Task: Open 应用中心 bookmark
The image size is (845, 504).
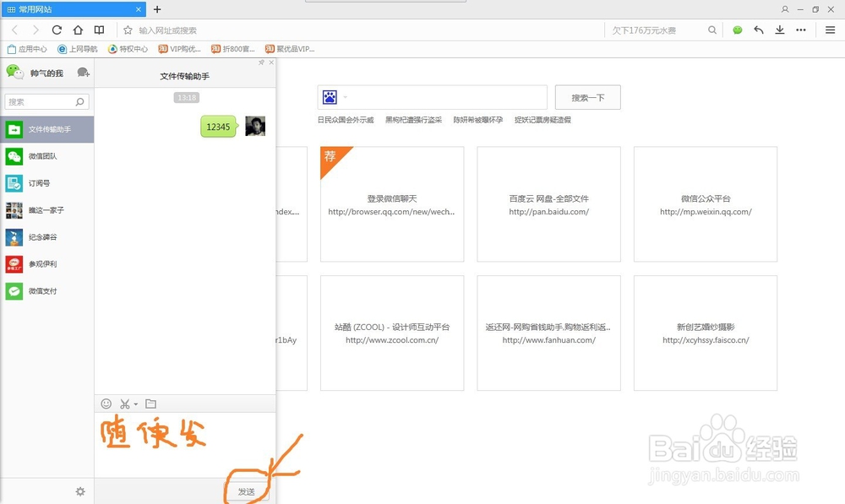Action: 27,49
